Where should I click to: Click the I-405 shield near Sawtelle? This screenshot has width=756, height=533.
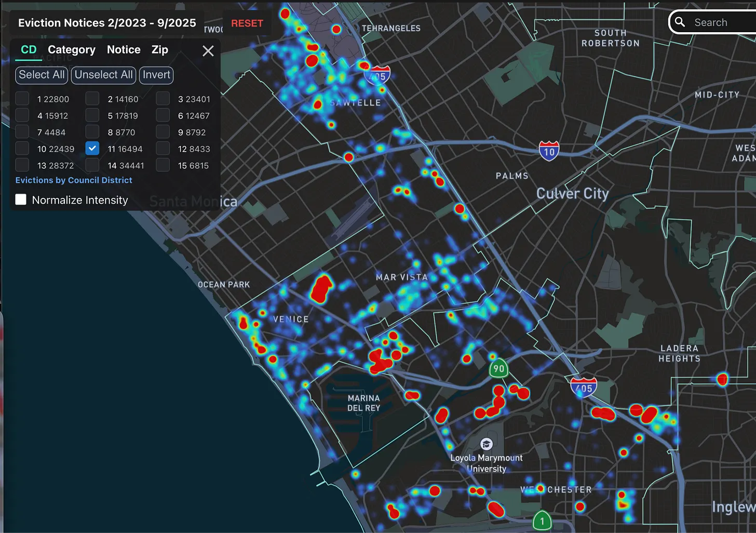378,76
